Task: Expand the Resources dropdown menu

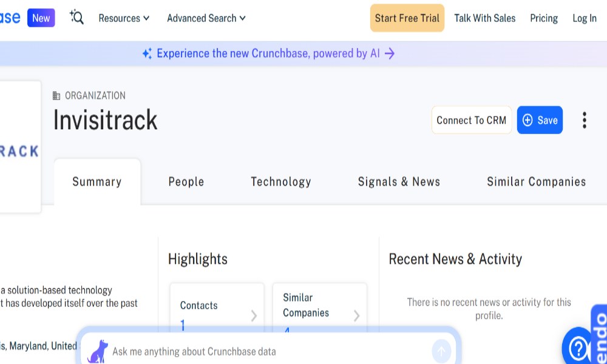Action: point(124,18)
